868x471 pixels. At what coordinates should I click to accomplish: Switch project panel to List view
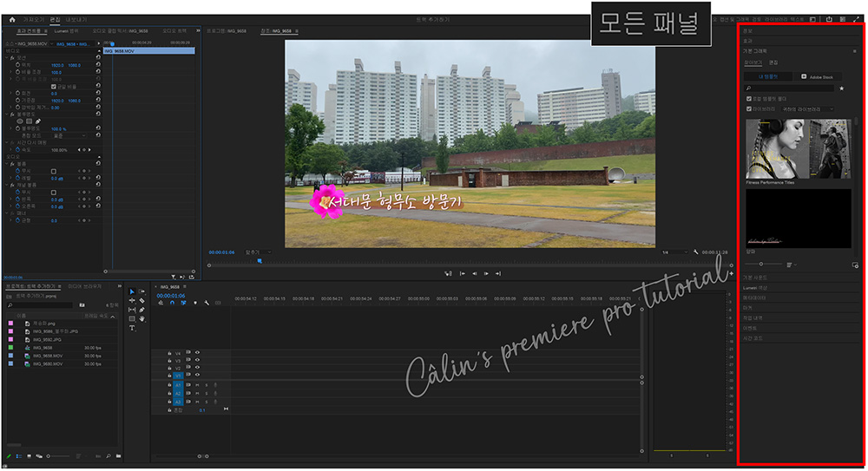coord(19,456)
